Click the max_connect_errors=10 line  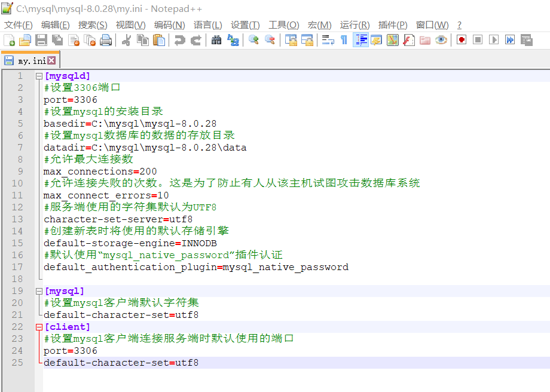point(106,195)
